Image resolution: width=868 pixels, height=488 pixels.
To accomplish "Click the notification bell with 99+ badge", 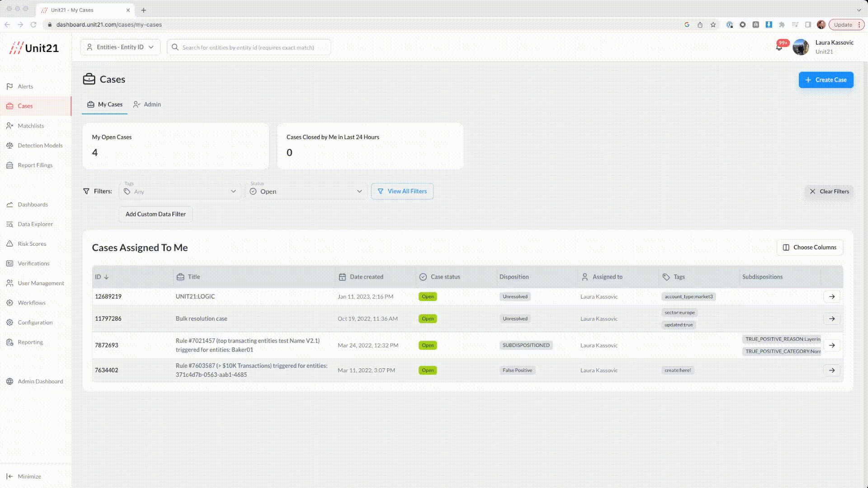I will point(779,47).
